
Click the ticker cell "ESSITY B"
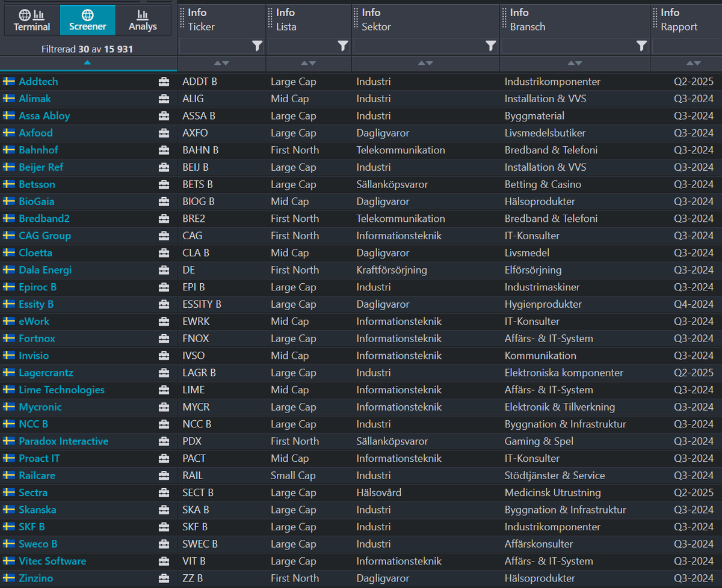click(x=202, y=304)
